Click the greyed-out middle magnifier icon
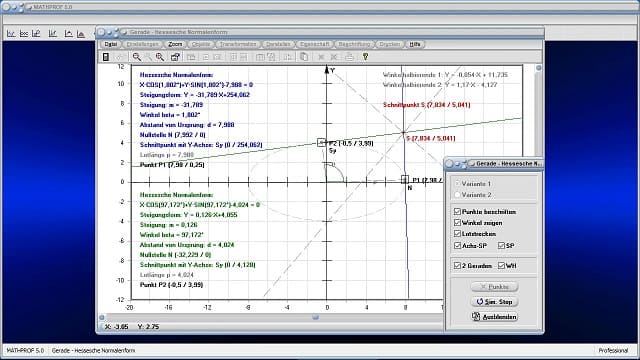This screenshot has width=640, height=360. click(x=148, y=57)
